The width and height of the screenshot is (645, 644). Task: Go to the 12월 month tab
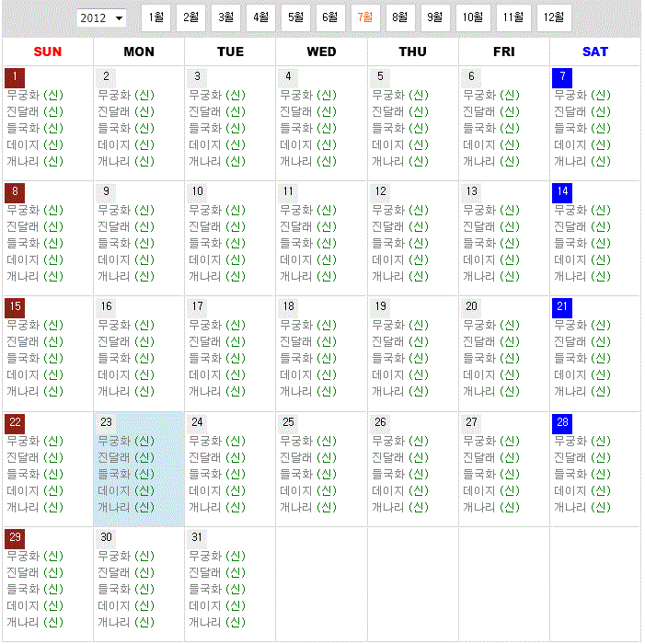click(x=553, y=17)
